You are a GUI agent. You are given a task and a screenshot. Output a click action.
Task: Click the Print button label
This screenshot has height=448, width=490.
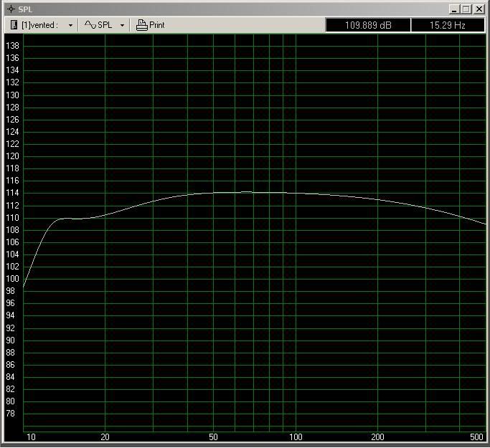[x=156, y=25]
